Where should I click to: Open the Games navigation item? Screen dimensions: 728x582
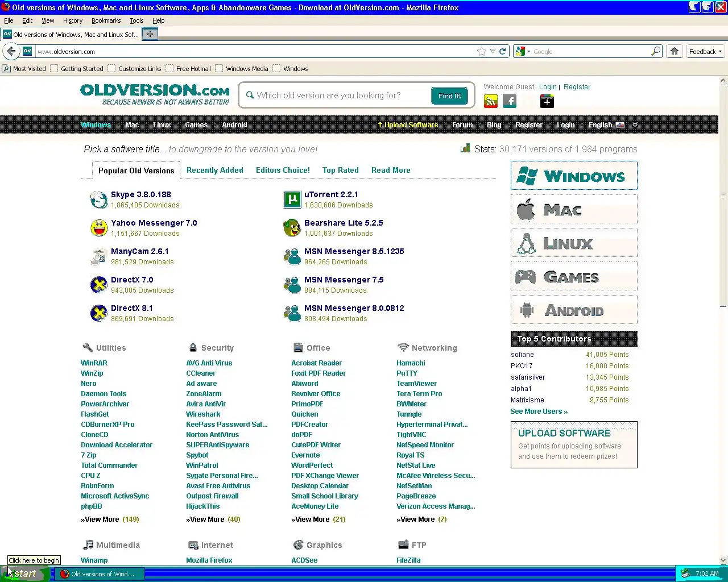click(196, 124)
